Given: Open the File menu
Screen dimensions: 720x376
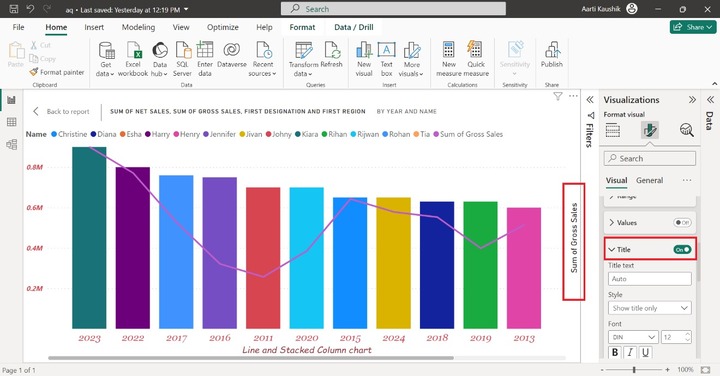Looking at the screenshot, I should [18, 27].
